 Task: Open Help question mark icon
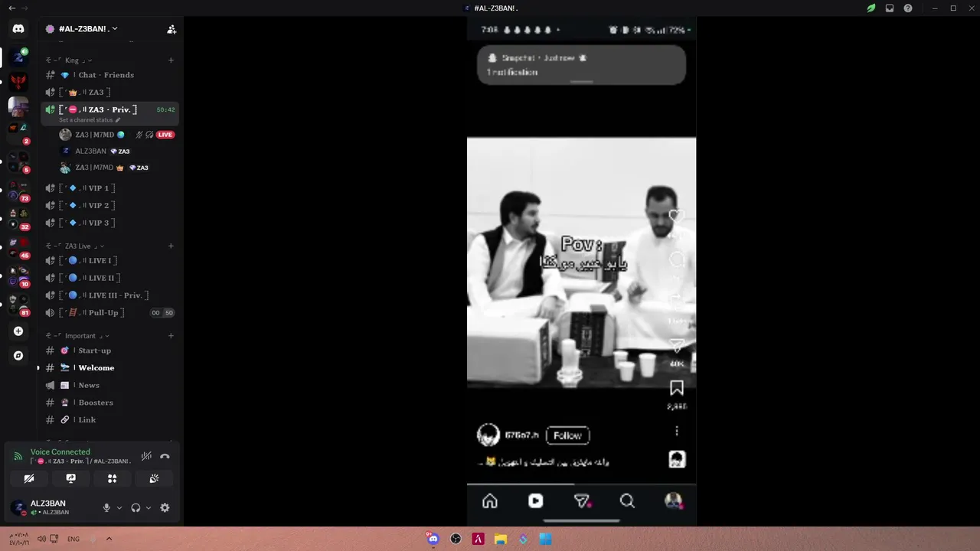[908, 8]
